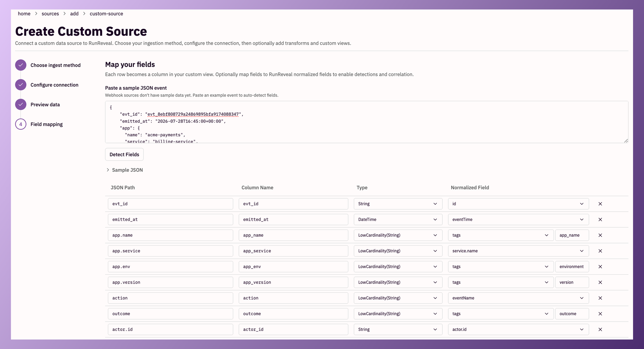Remove the evt_id mapping row
The width and height of the screenshot is (644, 349).
point(600,204)
